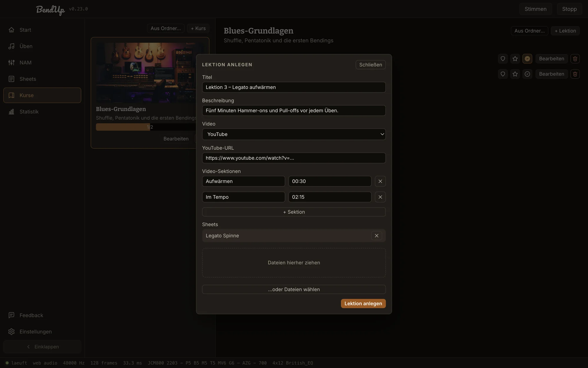Viewport: 588px width, 368px height.
Task: Toggle heart favorite on second lesson row
Action: (x=503, y=74)
